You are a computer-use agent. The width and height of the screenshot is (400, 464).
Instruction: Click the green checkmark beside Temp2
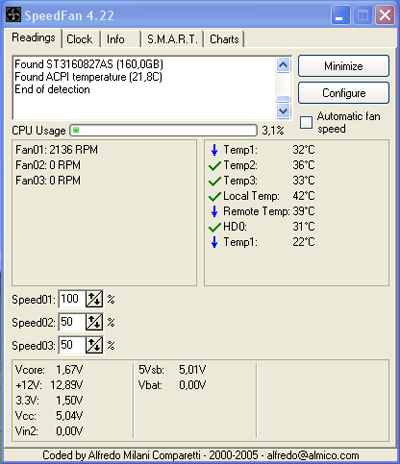[215, 165]
